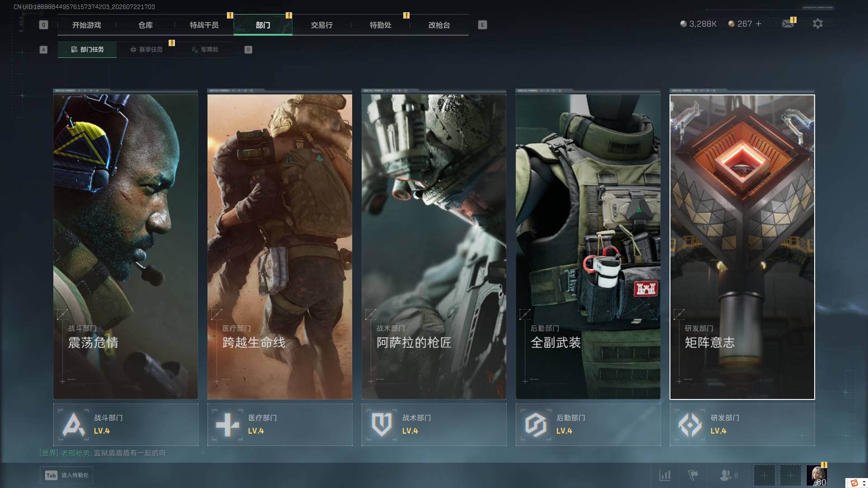Select the 军需处 sub-tab
The height and width of the screenshot is (488, 868).
[205, 49]
